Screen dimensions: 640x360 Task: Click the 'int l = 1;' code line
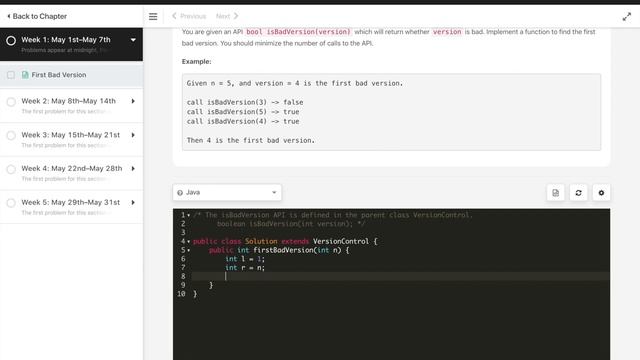pos(245,259)
